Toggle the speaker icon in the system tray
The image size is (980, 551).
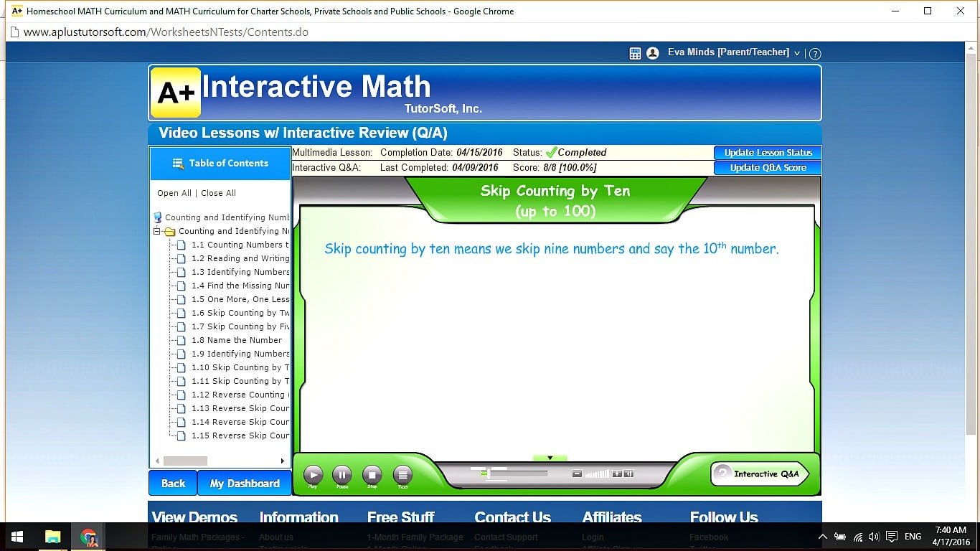[874, 536]
